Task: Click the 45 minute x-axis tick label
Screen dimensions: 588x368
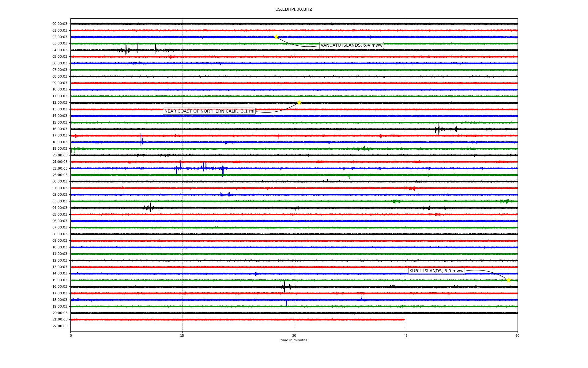Action: pos(406,335)
